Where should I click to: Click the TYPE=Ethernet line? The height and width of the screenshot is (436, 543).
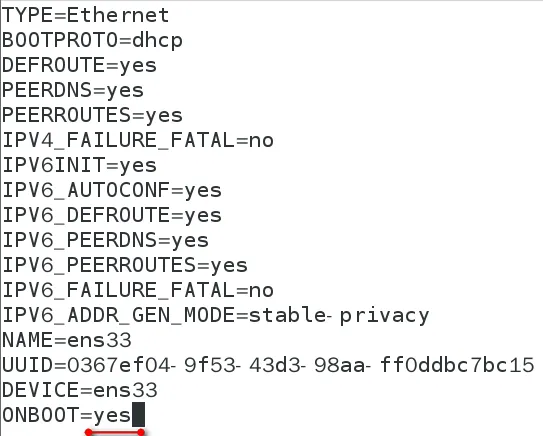coord(86,16)
